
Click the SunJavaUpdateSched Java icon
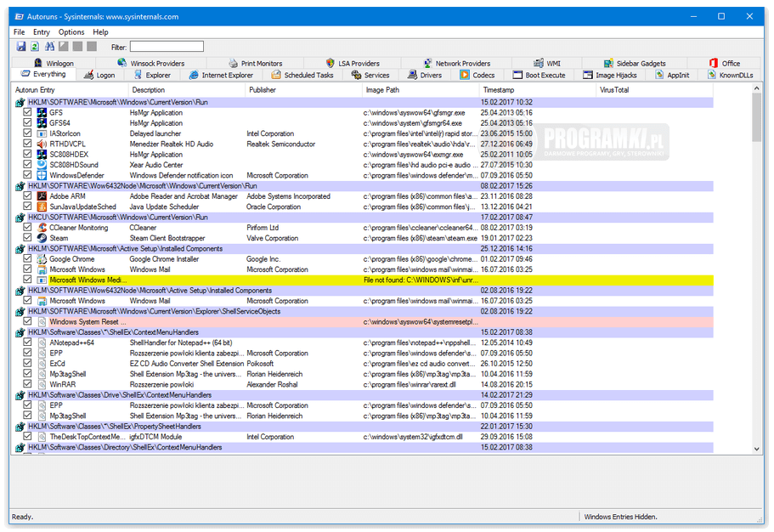tap(42, 207)
